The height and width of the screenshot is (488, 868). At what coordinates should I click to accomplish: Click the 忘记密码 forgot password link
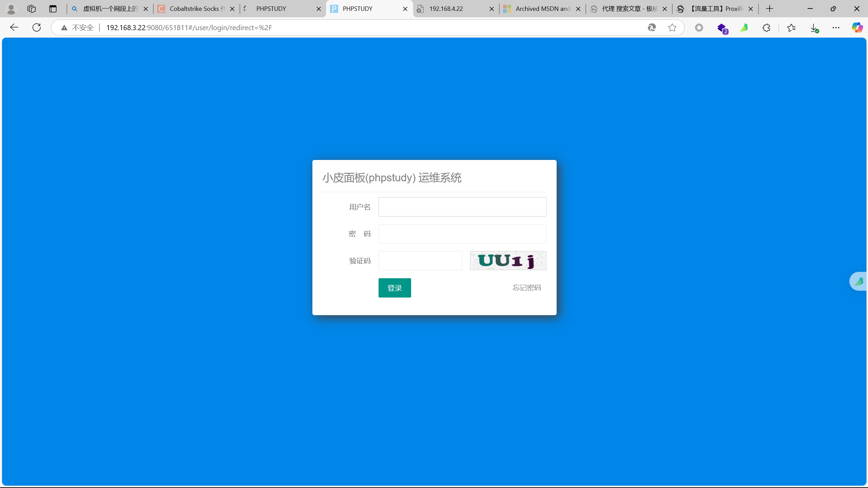(x=526, y=288)
